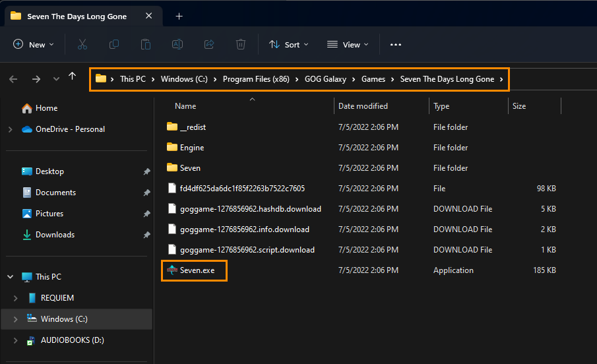This screenshot has width=597, height=364.
Task: Click This PC in the breadcrumb
Action: click(133, 79)
